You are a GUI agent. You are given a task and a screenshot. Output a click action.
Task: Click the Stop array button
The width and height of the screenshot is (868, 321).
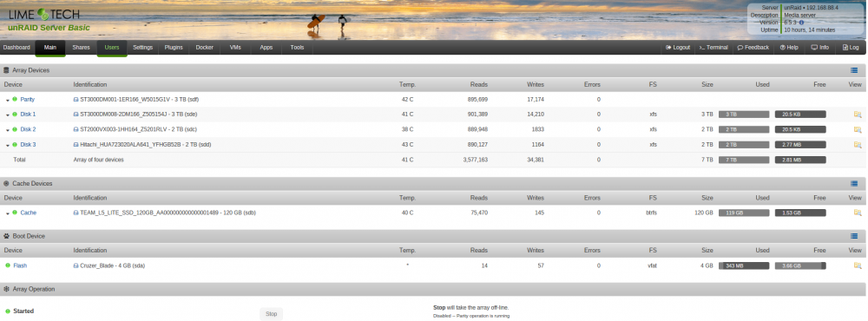271,314
